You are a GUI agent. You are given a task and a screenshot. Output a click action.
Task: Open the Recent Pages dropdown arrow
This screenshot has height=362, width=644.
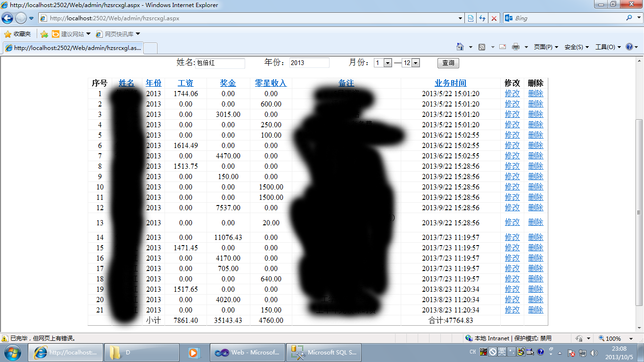click(32, 18)
